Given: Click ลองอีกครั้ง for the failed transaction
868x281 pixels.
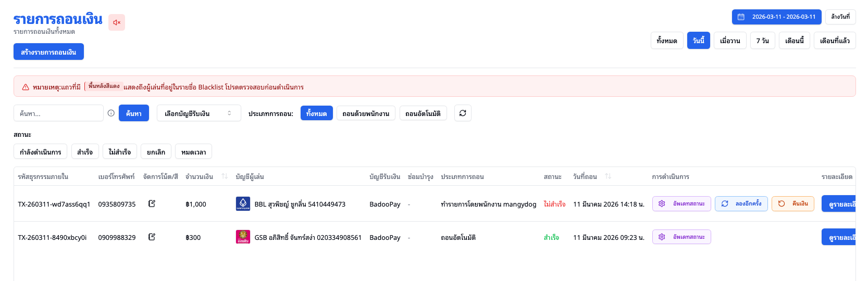Looking at the screenshot, I should [x=741, y=203].
